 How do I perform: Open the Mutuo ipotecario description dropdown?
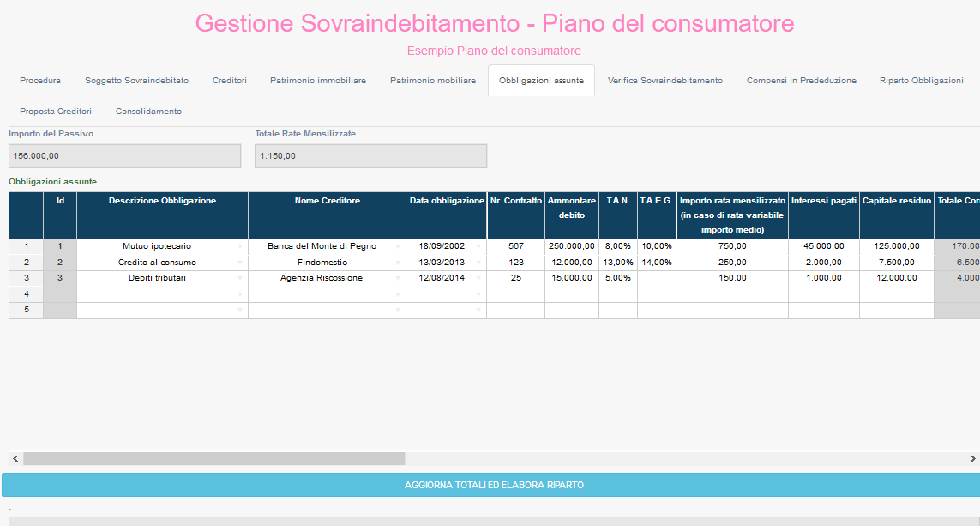pyautogui.click(x=240, y=246)
